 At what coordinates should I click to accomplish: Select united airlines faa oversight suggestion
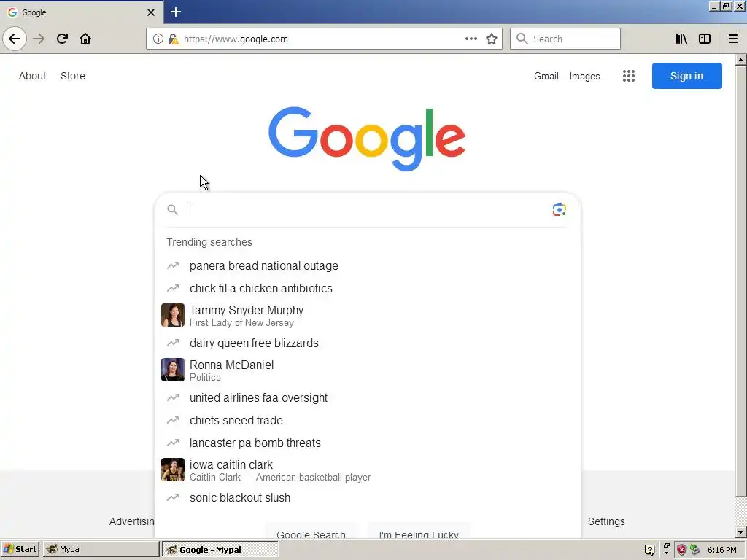tap(368, 397)
